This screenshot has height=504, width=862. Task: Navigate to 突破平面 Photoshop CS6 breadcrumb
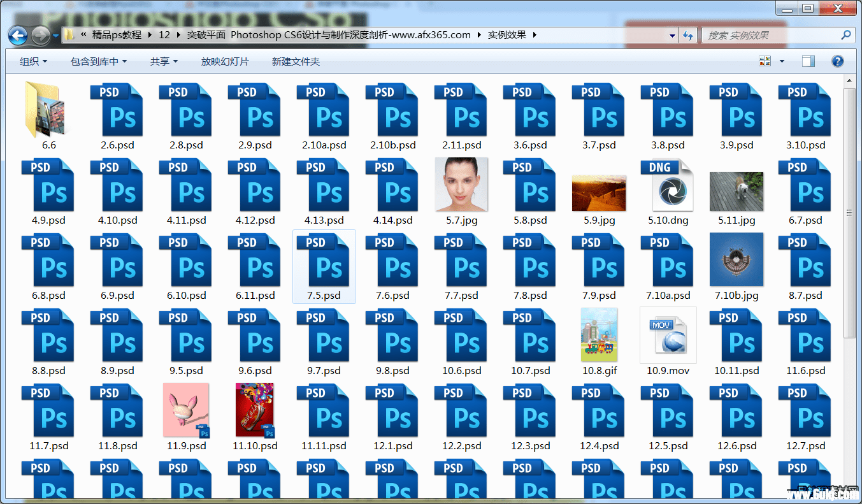pos(329,35)
